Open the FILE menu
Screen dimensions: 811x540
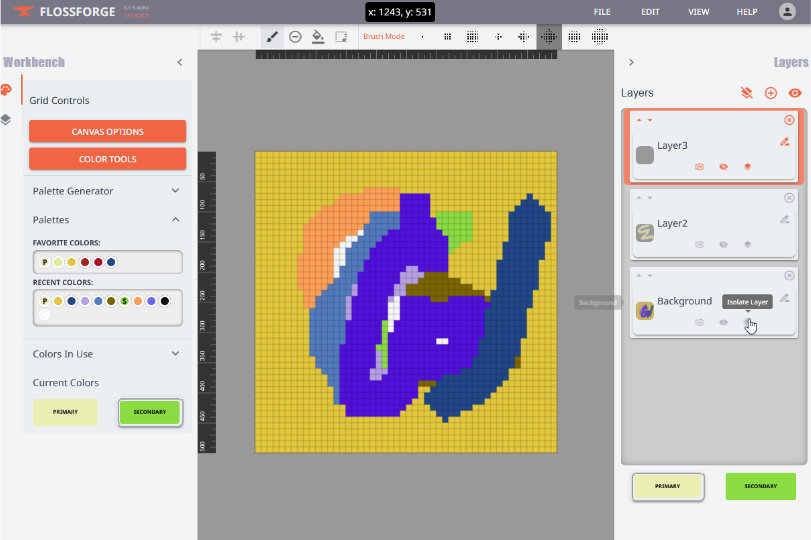click(602, 12)
